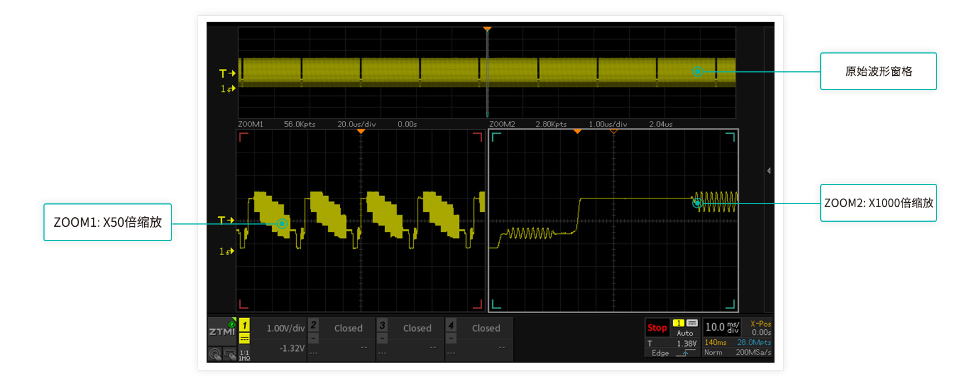This screenshot has height=390, width=980.
Task: Click the orange trigger marker atop main waveform
Action: click(x=487, y=28)
